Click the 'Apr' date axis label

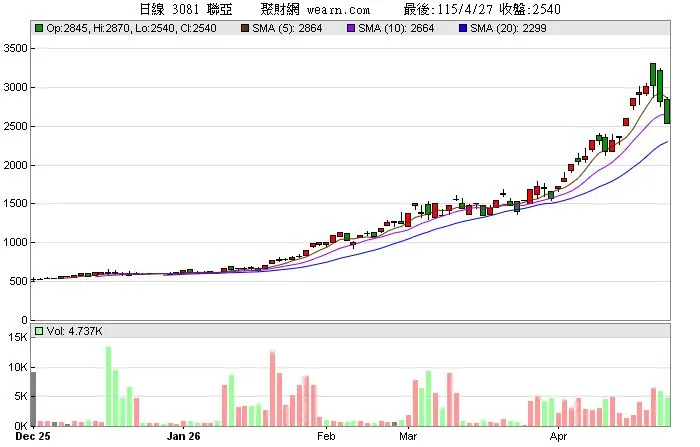[558, 436]
